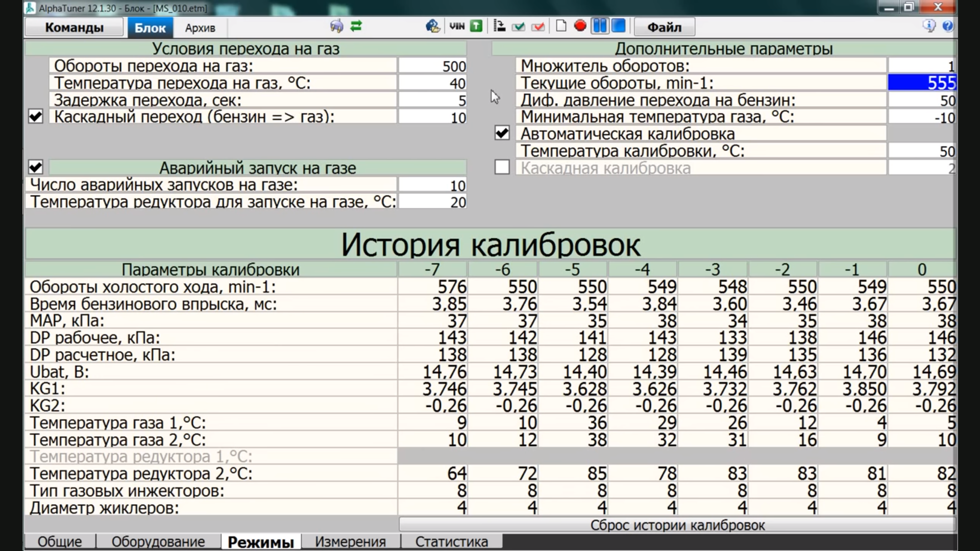Open the Оборудование tab
This screenshot has width=980, height=551.
pos(158,541)
